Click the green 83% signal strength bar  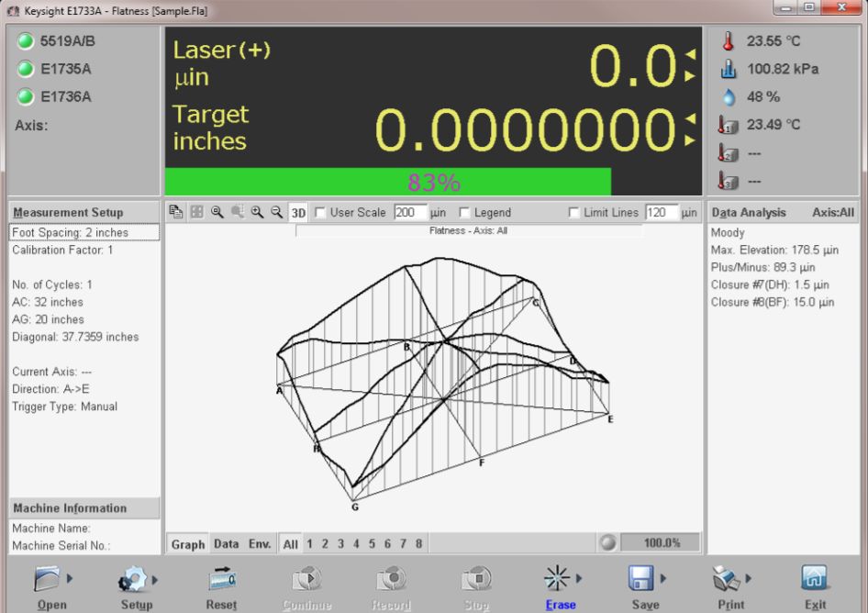click(x=387, y=182)
